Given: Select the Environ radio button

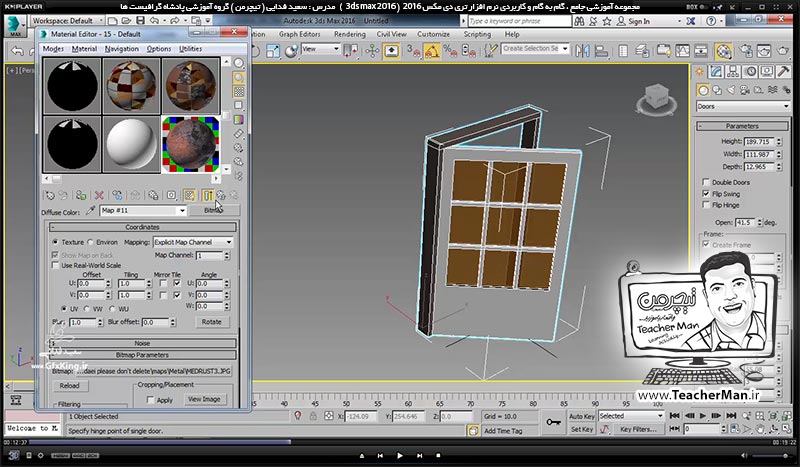Looking at the screenshot, I should (x=90, y=242).
